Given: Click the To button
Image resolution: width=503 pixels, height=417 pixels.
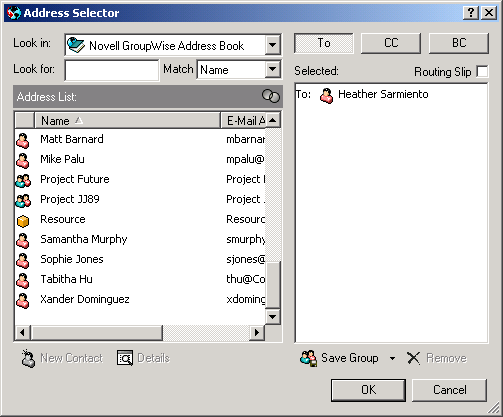Looking at the screenshot, I should coord(324,43).
